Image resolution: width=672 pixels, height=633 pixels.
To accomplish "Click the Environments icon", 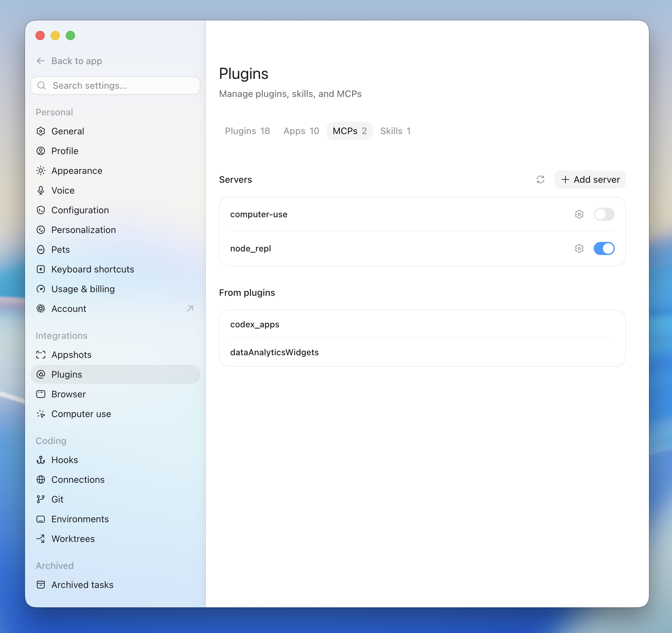I will coord(41,519).
